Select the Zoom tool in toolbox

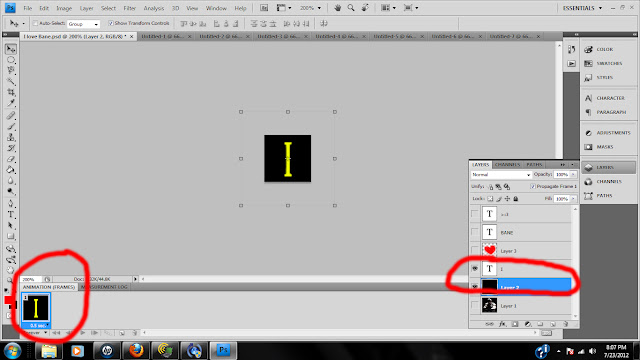click(x=10, y=280)
